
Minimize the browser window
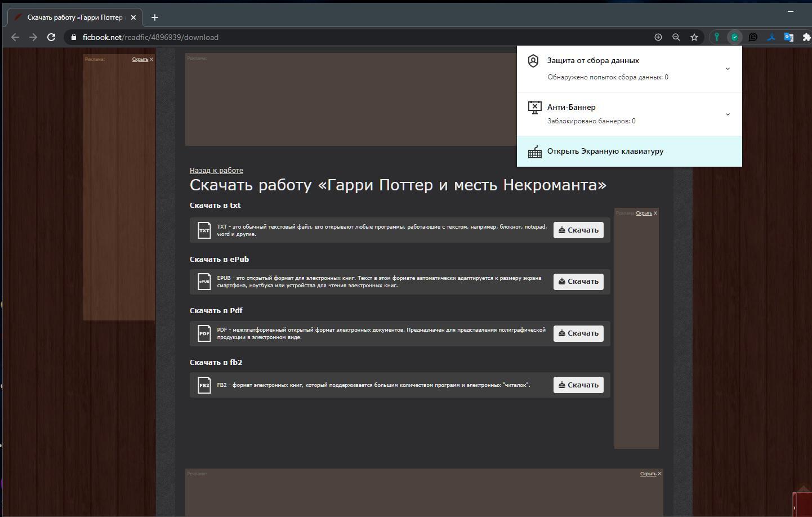(x=791, y=11)
